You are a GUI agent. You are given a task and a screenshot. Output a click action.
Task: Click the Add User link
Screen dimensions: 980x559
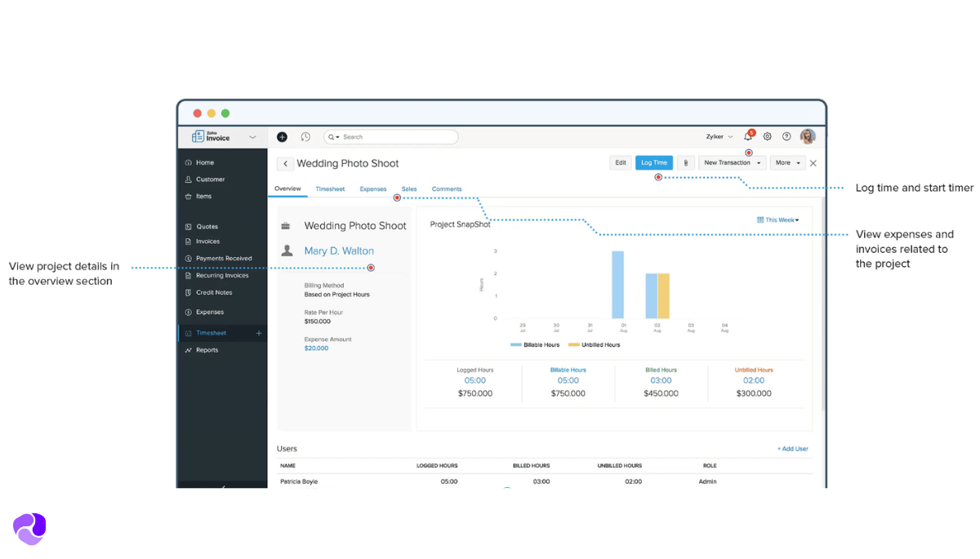(792, 449)
